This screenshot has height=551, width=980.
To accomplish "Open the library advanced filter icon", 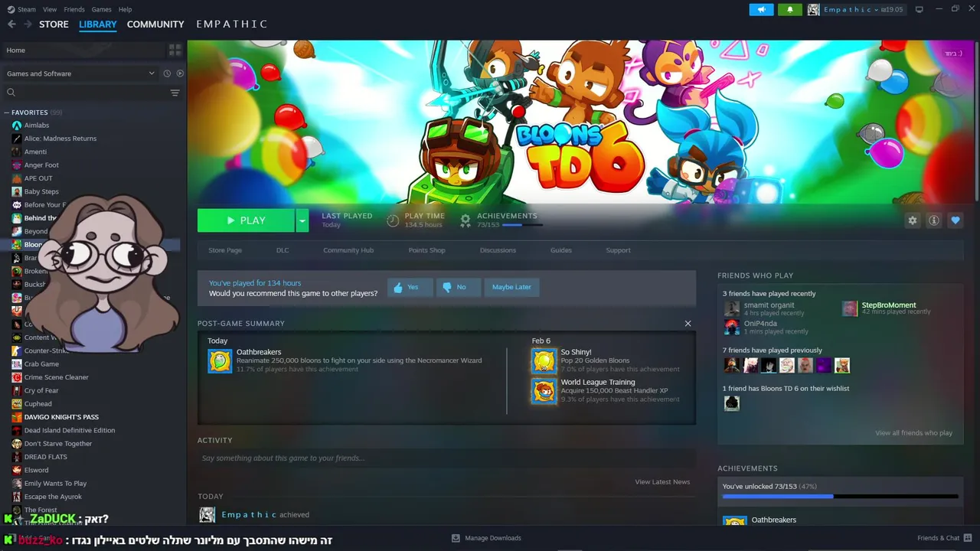I will 175,93.
